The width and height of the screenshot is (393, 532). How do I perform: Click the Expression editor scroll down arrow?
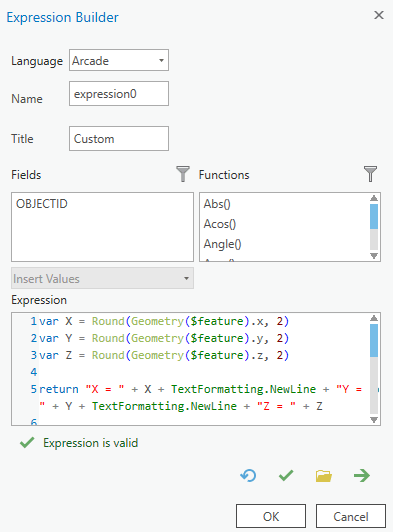pos(374,420)
